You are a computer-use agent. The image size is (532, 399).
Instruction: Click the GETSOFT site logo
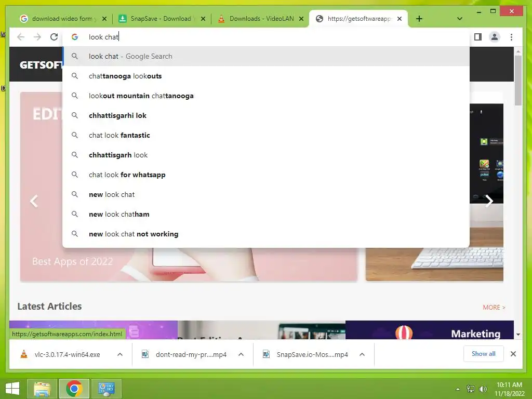coord(41,64)
